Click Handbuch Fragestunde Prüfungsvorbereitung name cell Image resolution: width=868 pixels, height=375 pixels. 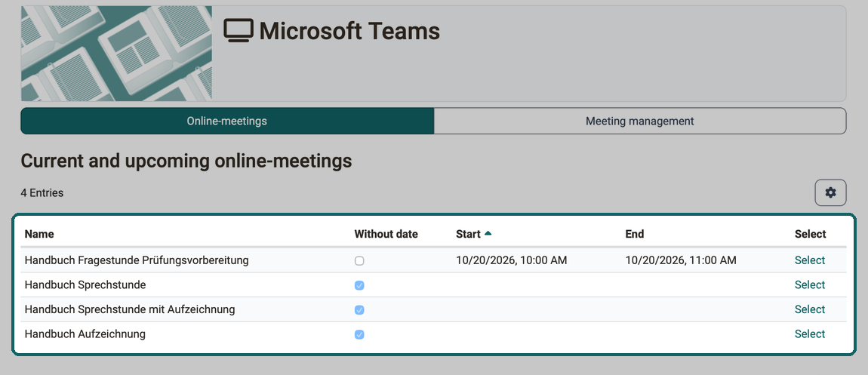click(x=137, y=260)
